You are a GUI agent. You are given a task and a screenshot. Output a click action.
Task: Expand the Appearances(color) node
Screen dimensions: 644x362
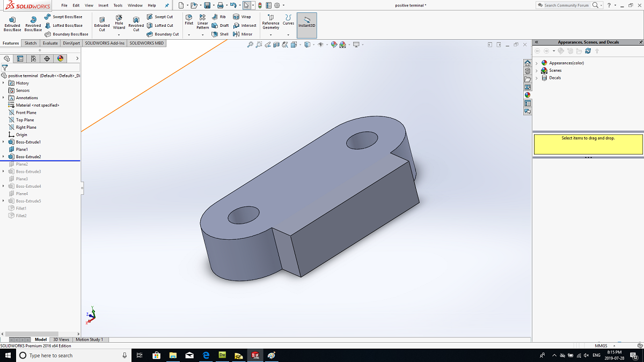point(537,63)
